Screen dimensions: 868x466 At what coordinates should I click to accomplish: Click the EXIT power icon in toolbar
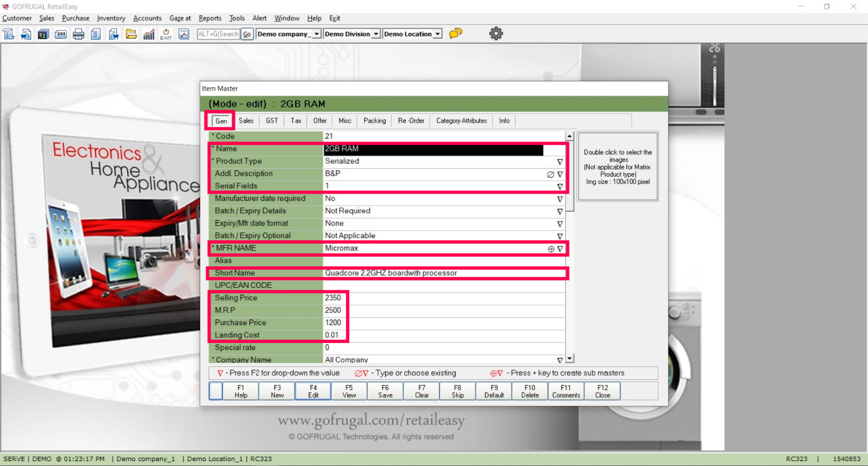click(x=166, y=34)
